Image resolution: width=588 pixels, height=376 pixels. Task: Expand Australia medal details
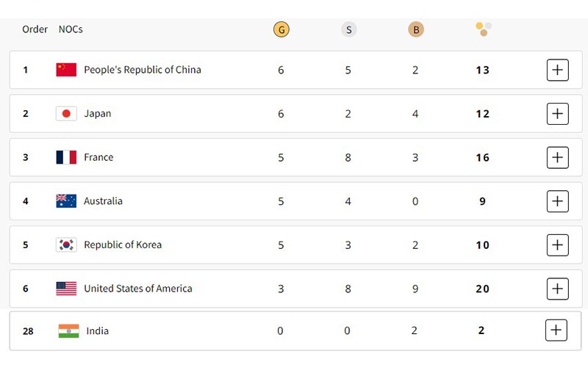click(x=558, y=201)
